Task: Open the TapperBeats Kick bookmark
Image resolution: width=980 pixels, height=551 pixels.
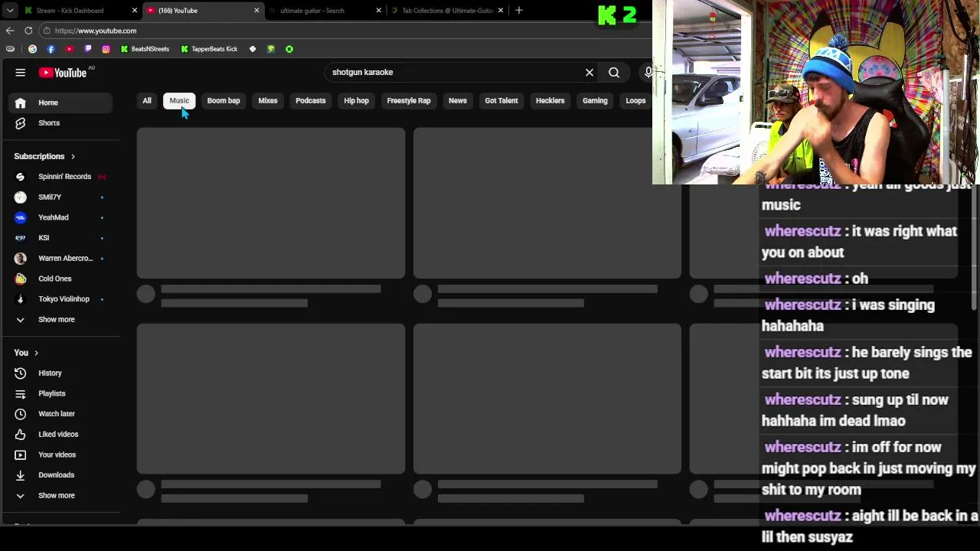Action: [x=209, y=49]
